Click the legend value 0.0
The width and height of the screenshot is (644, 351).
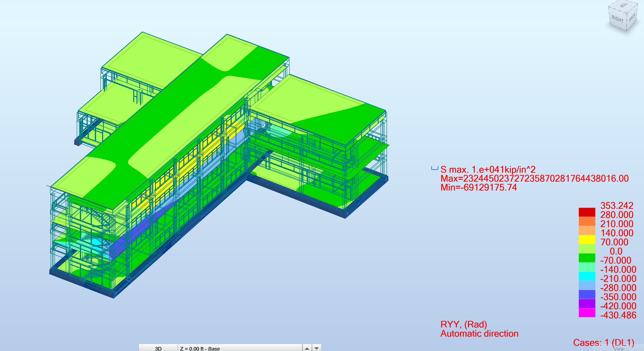(616, 251)
